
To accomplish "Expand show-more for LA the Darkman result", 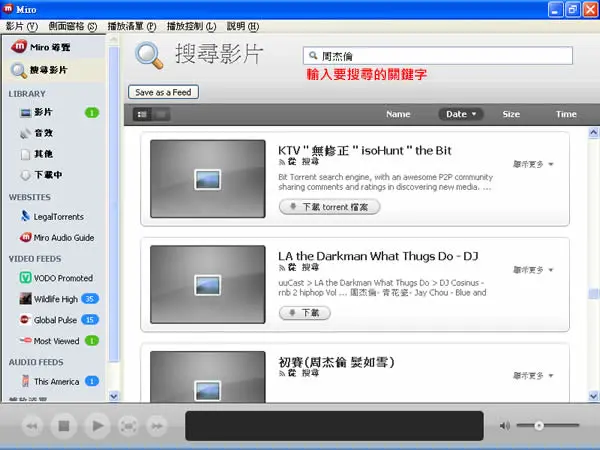I will pos(533,270).
